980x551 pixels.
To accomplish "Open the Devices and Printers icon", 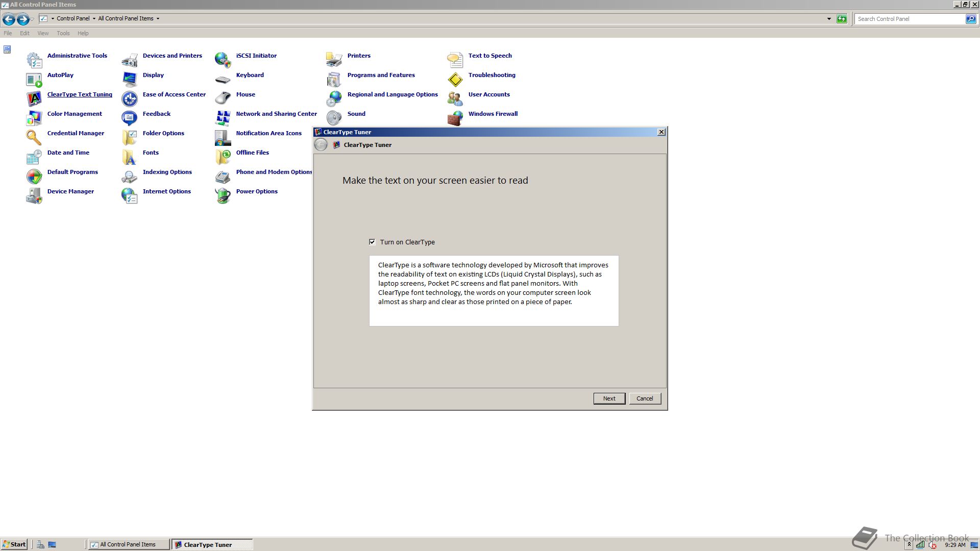I will [x=130, y=60].
